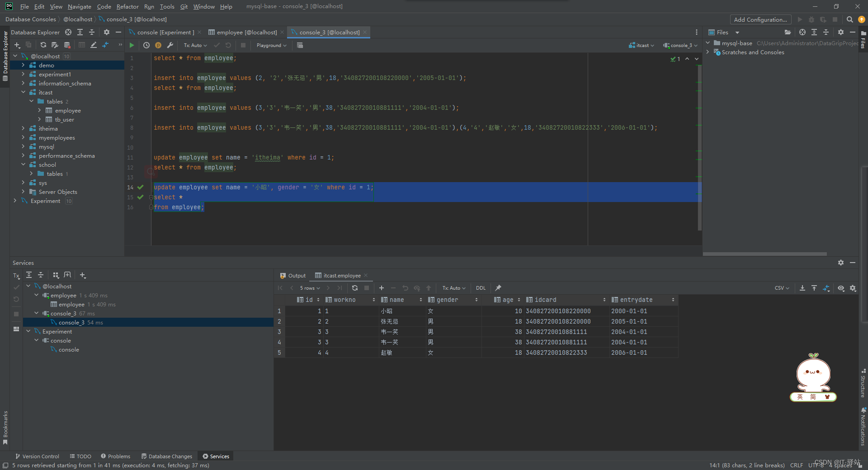Screen dimensions: 868x470
Task: Refresh the itcast.employee result set
Action: tap(355, 288)
